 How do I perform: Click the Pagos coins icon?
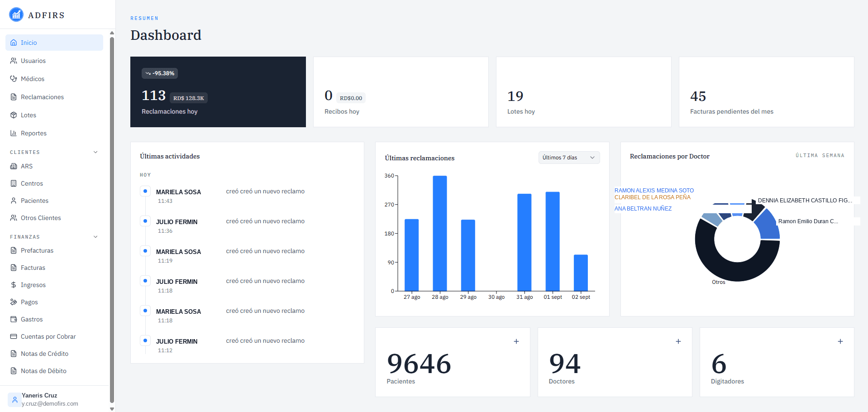(x=14, y=302)
